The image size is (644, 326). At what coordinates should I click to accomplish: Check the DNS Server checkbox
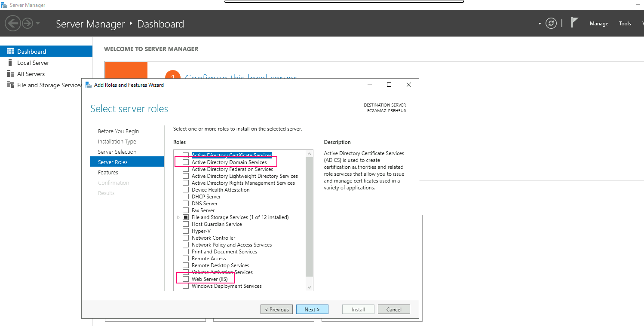pos(186,204)
